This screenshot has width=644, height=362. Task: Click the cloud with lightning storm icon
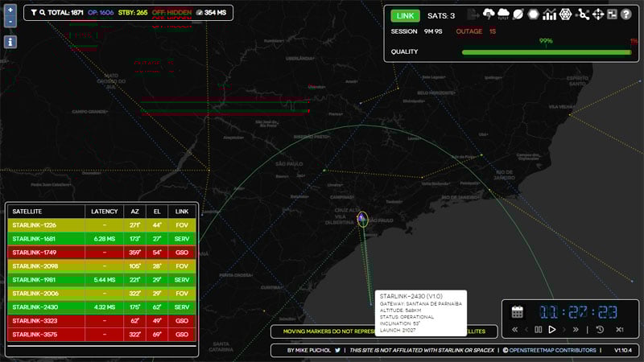[489, 14]
